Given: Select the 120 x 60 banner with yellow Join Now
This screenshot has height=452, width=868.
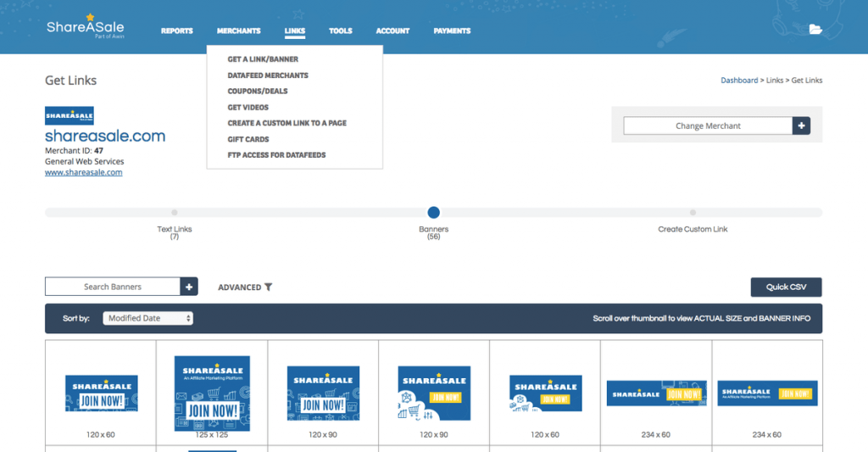Looking at the screenshot, I should tap(545, 393).
